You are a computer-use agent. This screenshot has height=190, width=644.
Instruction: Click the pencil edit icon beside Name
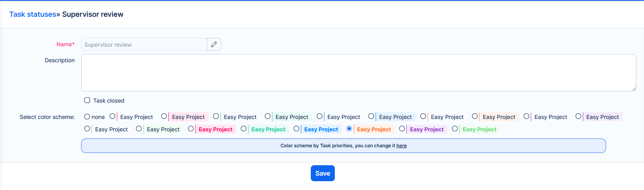point(214,44)
